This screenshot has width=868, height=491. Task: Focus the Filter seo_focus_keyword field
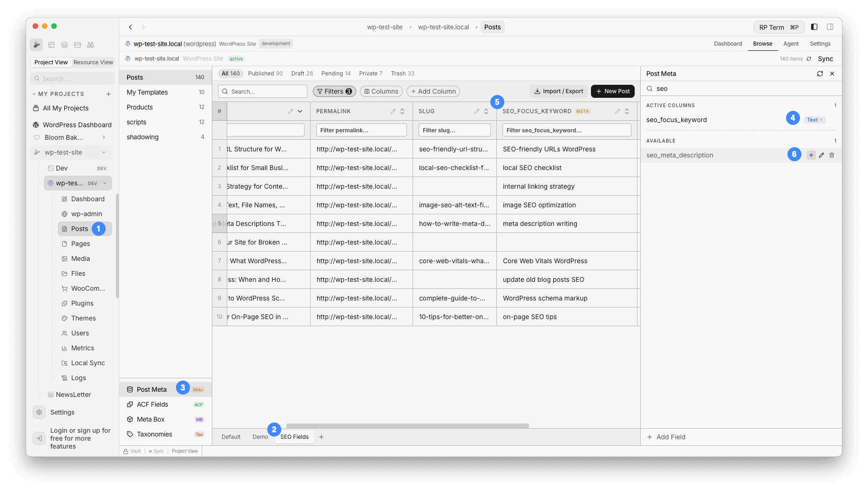pos(567,130)
